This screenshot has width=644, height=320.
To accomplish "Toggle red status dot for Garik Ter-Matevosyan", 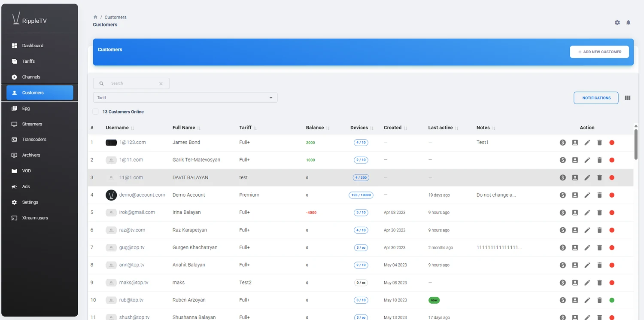I will click(612, 160).
